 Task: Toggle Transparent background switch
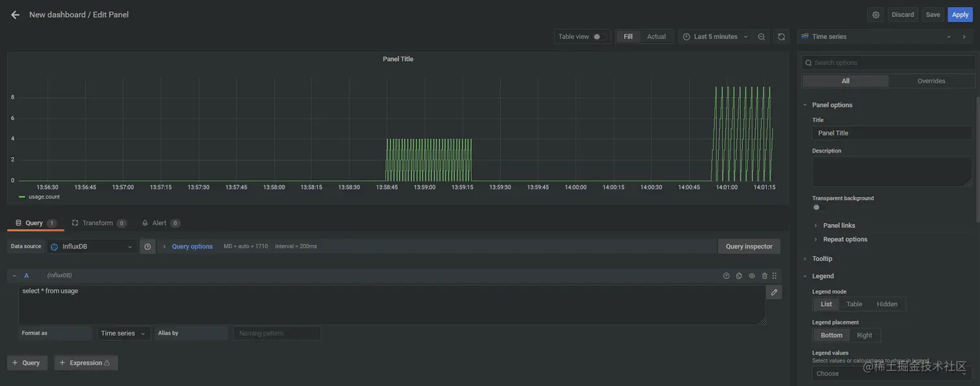[819, 208]
